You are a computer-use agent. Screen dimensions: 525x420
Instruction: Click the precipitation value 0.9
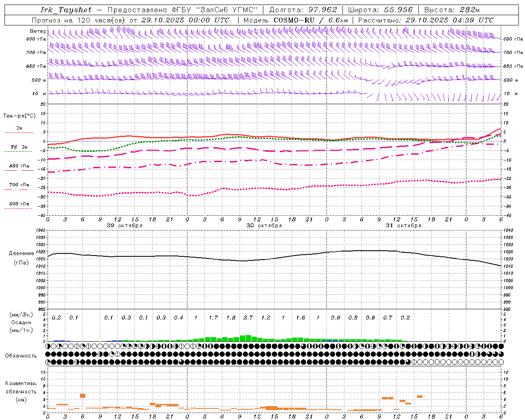[x=336, y=318]
